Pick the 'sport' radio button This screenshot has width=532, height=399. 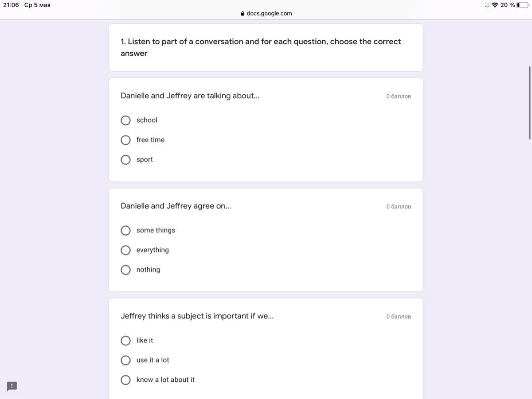pyautogui.click(x=126, y=159)
